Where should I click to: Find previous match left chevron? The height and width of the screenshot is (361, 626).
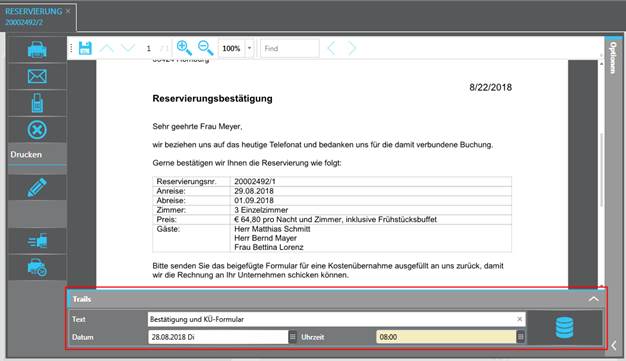331,48
